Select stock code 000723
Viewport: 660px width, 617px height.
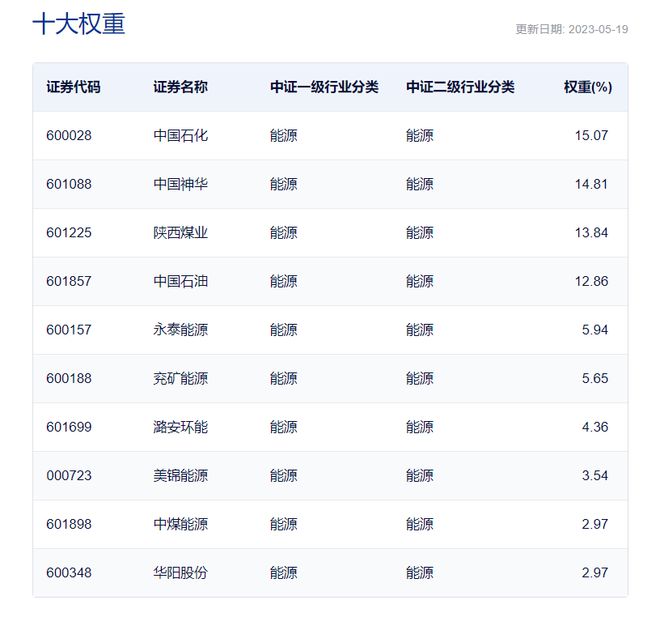[69, 476]
